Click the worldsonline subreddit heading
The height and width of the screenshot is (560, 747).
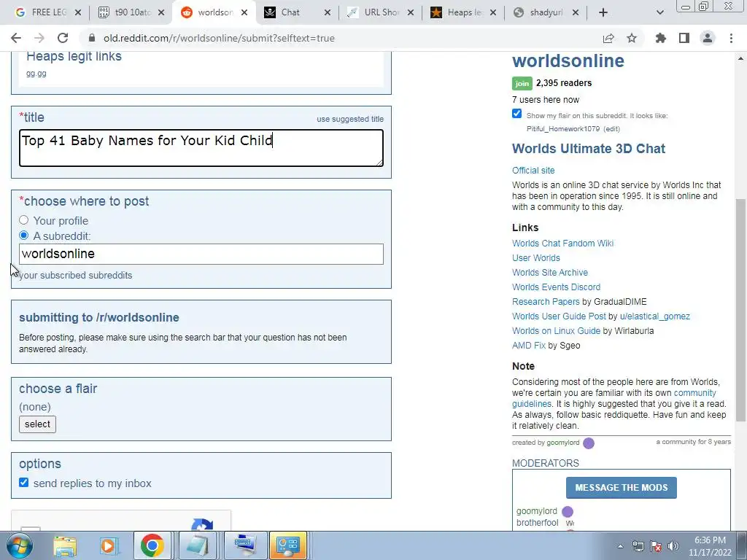[568, 61]
